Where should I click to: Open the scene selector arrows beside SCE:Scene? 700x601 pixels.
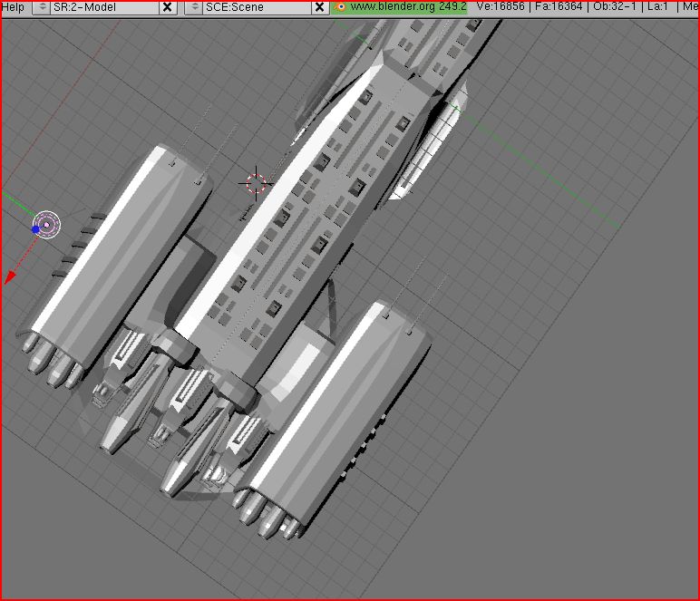tap(194, 7)
